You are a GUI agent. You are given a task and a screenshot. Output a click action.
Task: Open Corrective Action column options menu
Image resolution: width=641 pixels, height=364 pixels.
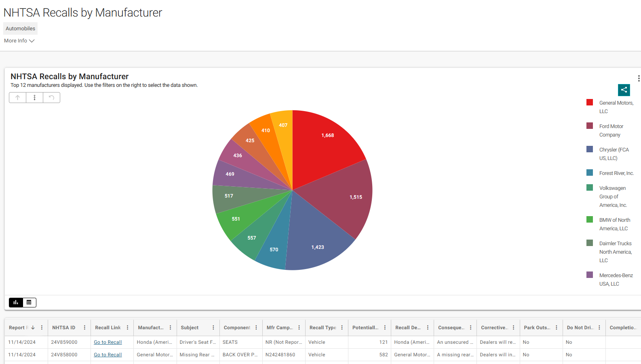pyautogui.click(x=513, y=328)
